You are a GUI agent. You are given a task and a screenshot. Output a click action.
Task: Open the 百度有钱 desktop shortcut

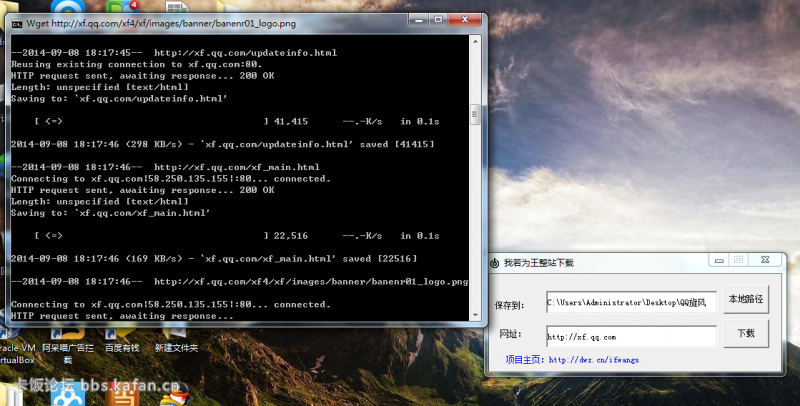click(x=122, y=342)
